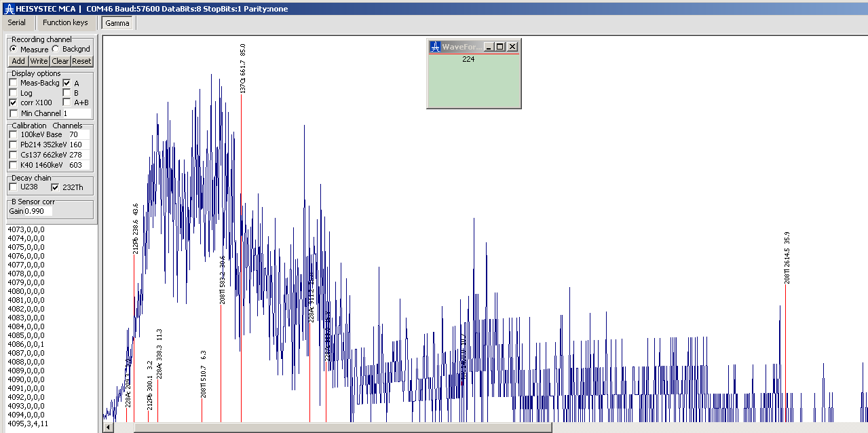Screen dimensions: 868x433
Task: Select the Measure recording channel
Action: (14, 50)
